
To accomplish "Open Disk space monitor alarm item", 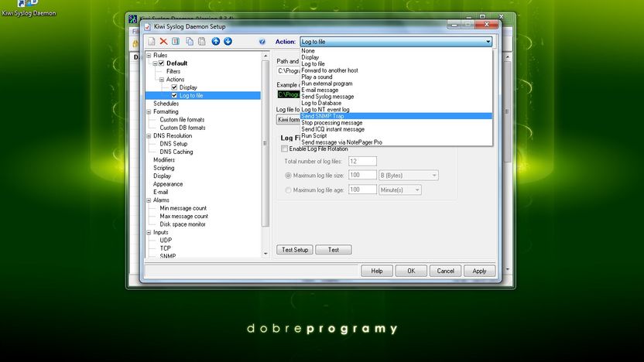I will pos(183,224).
